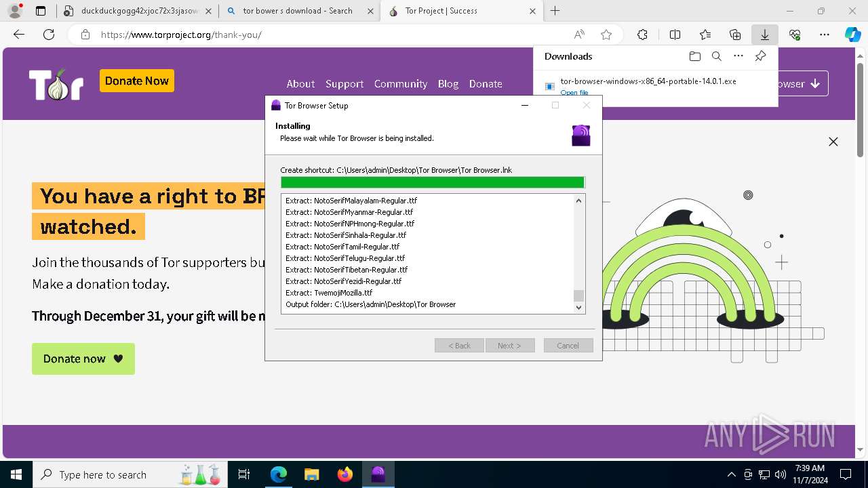Open the notification center icon
The height and width of the screenshot is (488, 868).
click(846, 474)
